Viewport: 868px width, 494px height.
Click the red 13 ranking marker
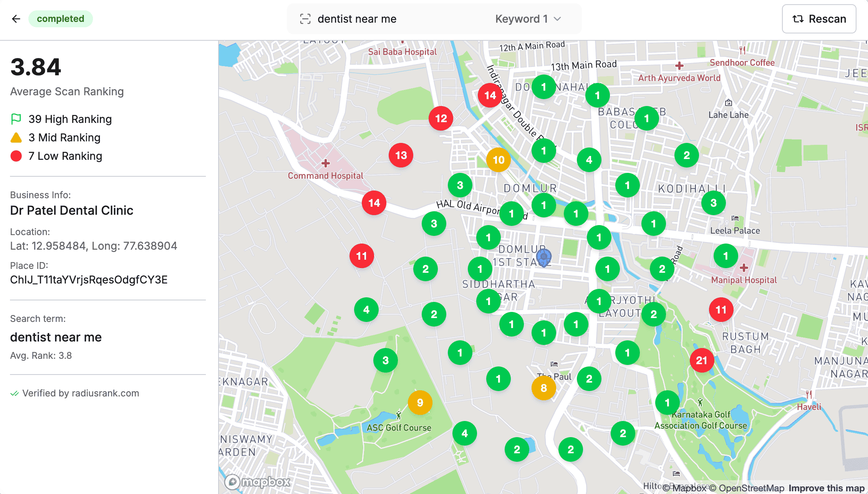401,155
